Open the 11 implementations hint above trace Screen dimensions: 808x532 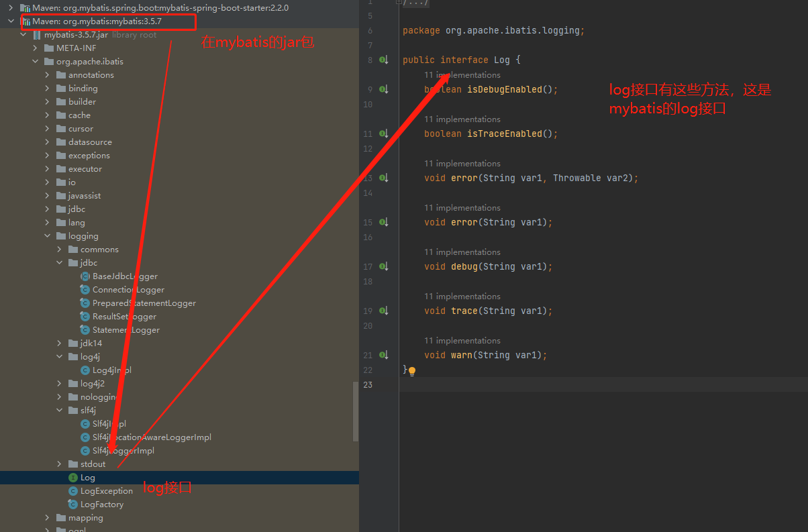[x=462, y=297]
